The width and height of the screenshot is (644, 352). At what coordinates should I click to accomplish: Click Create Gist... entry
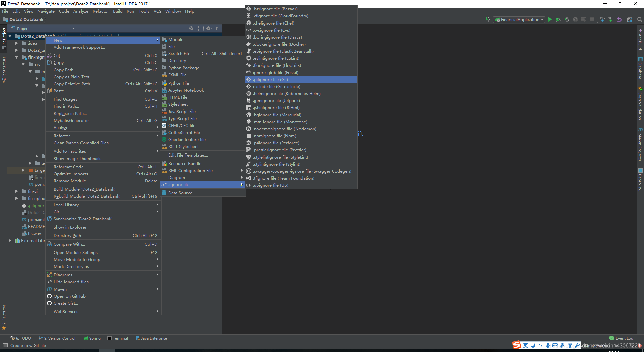click(x=103, y=303)
